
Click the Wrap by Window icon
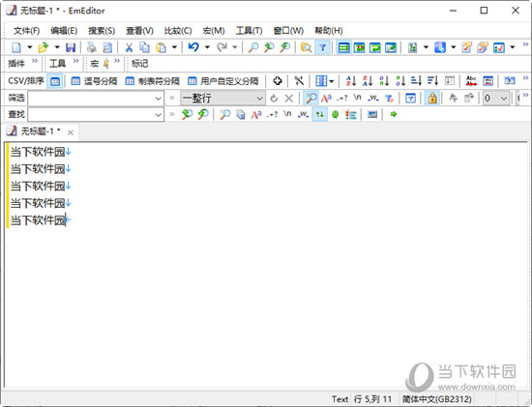375,47
